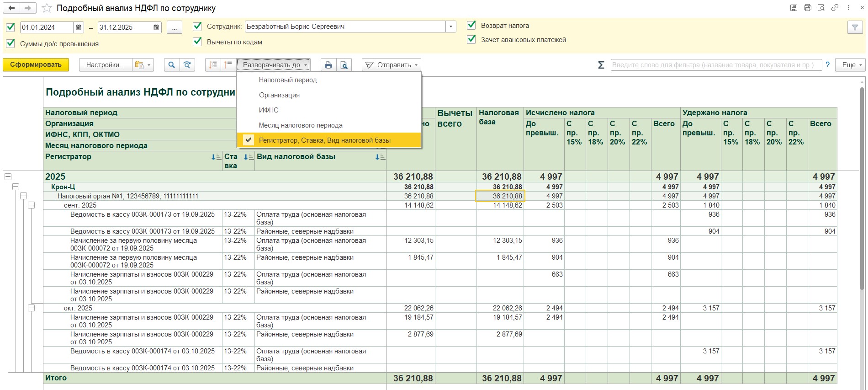Copy link with chain icon in header

pos(835,8)
